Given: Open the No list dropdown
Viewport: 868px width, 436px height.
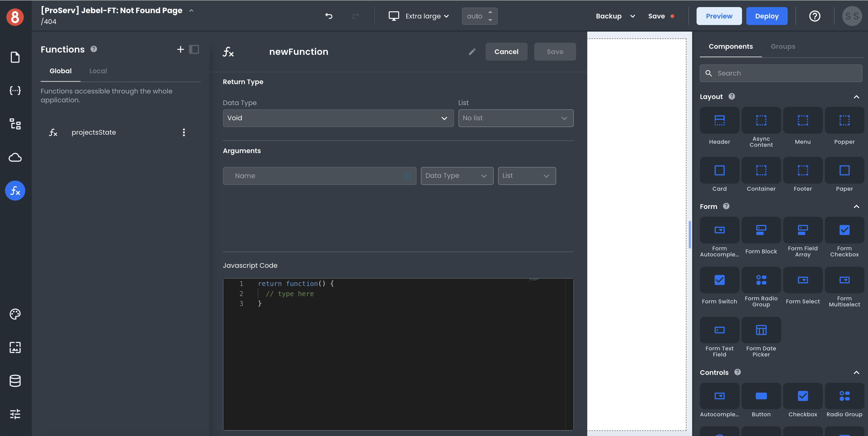Looking at the screenshot, I should pyautogui.click(x=516, y=118).
